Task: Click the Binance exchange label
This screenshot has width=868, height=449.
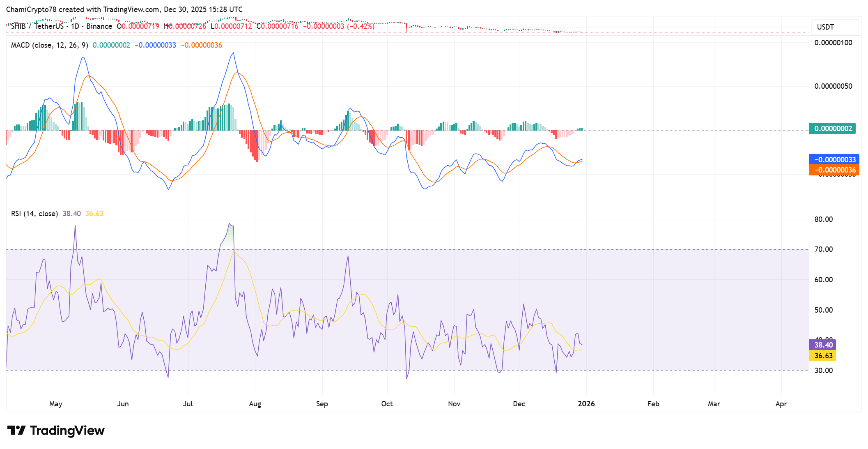Action: tap(100, 26)
